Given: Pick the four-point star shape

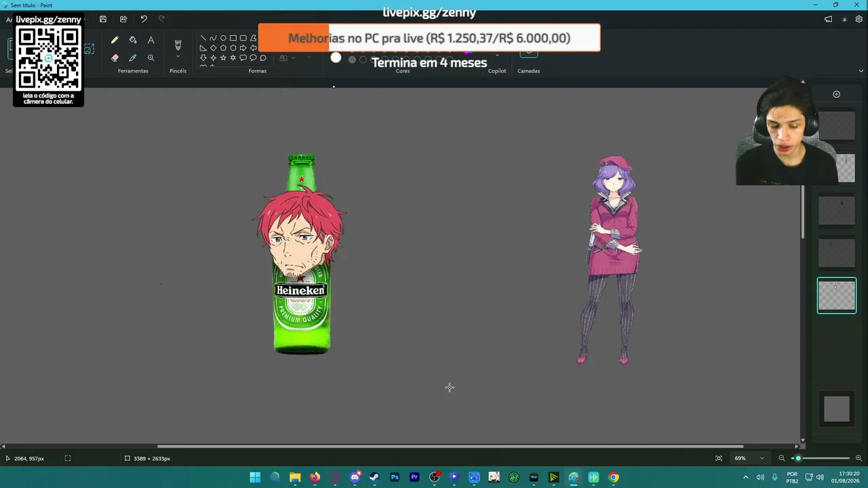Looking at the screenshot, I should click(x=213, y=58).
